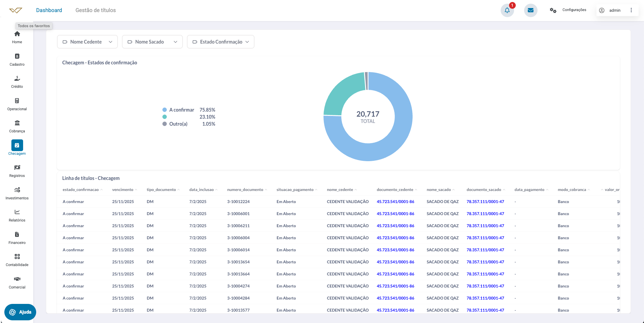Open the notifications bell icon
The width and height of the screenshot is (644, 323).
(507, 10)
